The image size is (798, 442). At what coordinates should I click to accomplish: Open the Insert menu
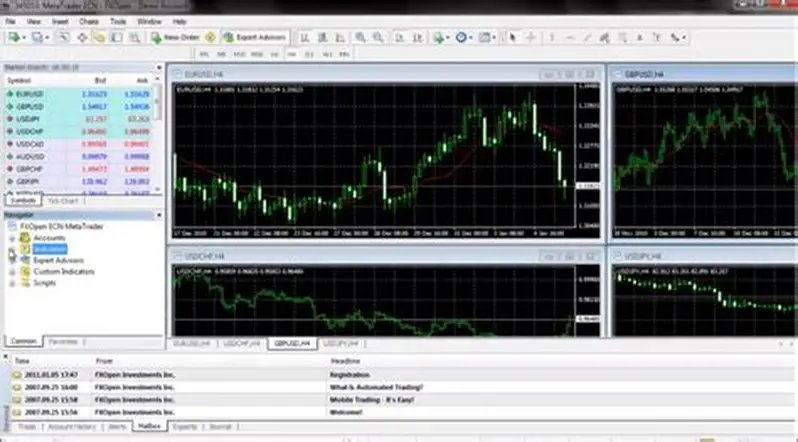pos(60,21)
